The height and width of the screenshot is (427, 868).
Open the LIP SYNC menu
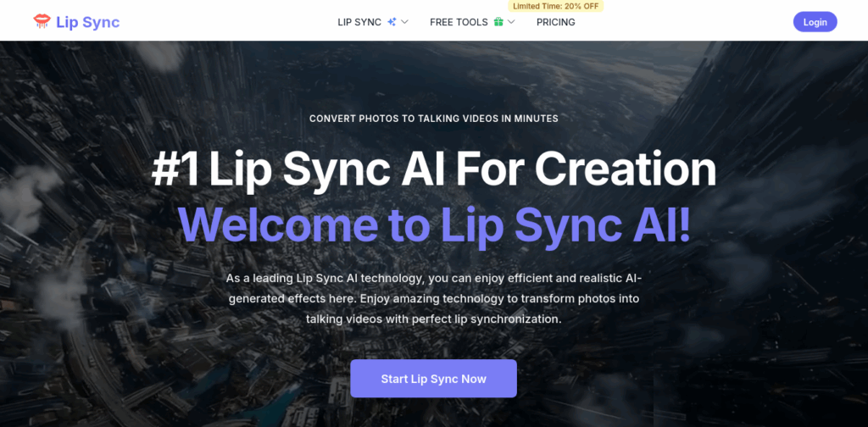359,22
